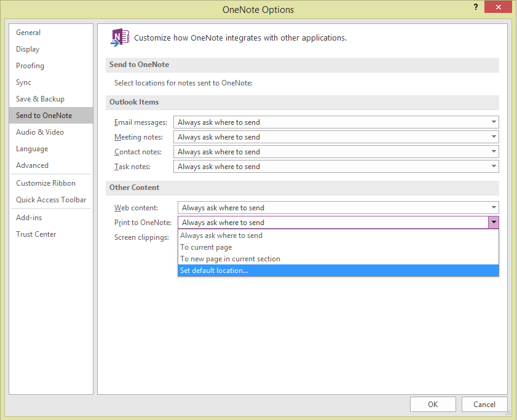Click the 'Outlook Items' section heading
This screenshot has height=420, width=517.
134,102
